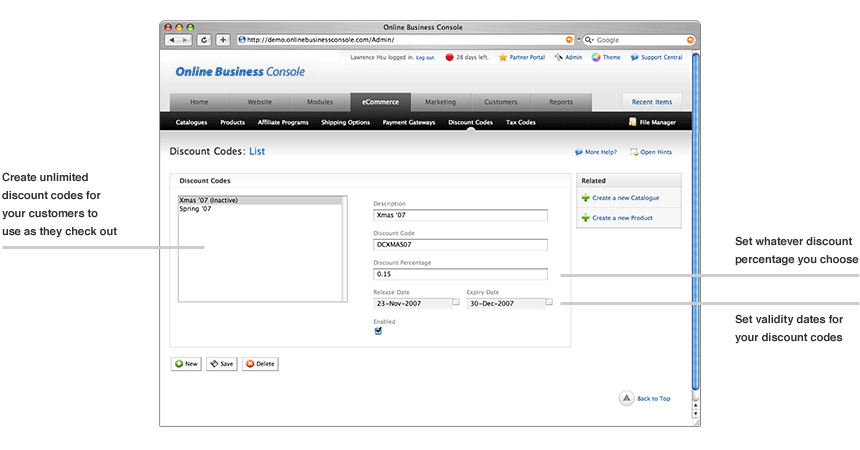Open Support Central chat icon
The width and height of the screenshot is (860, 450).
tap(633, 58)
